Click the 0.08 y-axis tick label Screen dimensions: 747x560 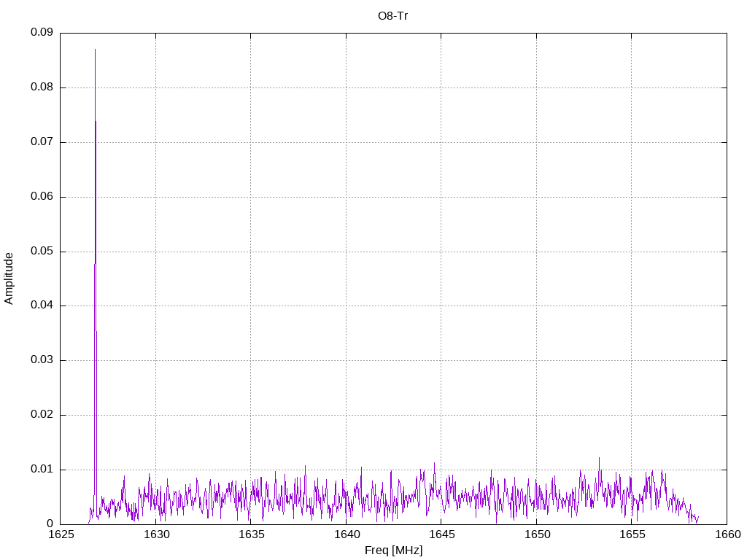point(42,87)
